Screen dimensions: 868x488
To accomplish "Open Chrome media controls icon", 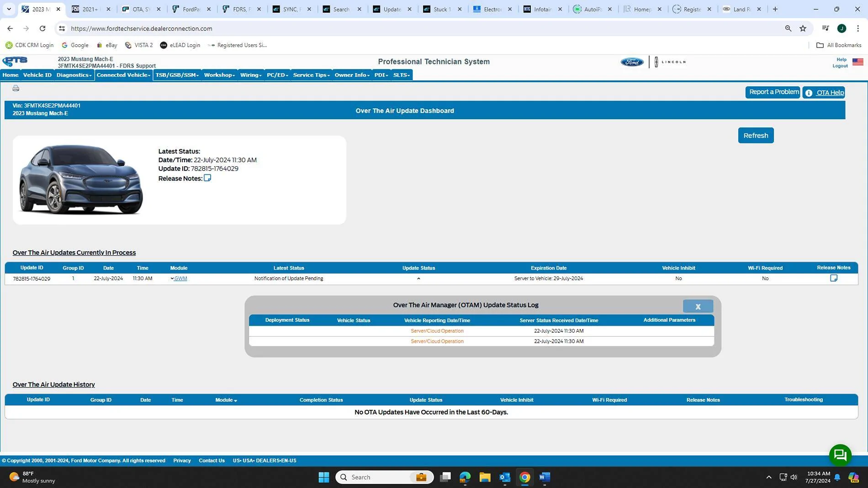I will coord(825,28).
